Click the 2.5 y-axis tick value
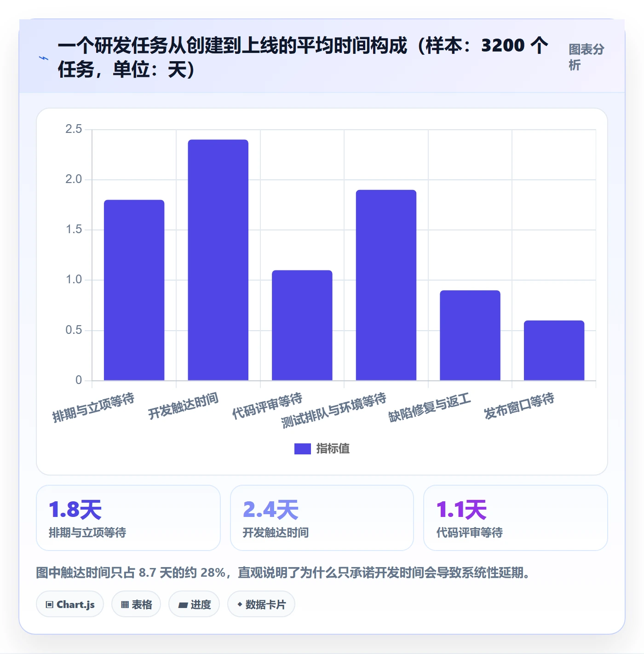The image size is (644, 654). (74, 129)
